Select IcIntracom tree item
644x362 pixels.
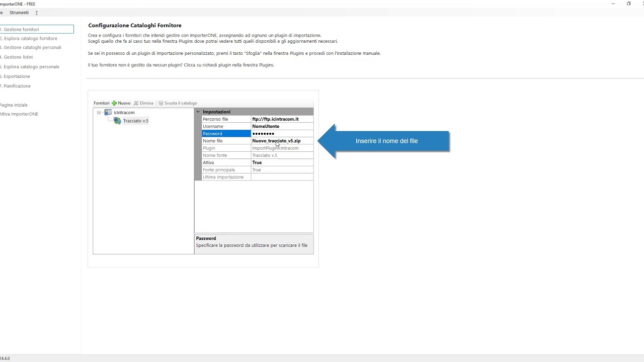pyautogui.click(x=124, y=113)
